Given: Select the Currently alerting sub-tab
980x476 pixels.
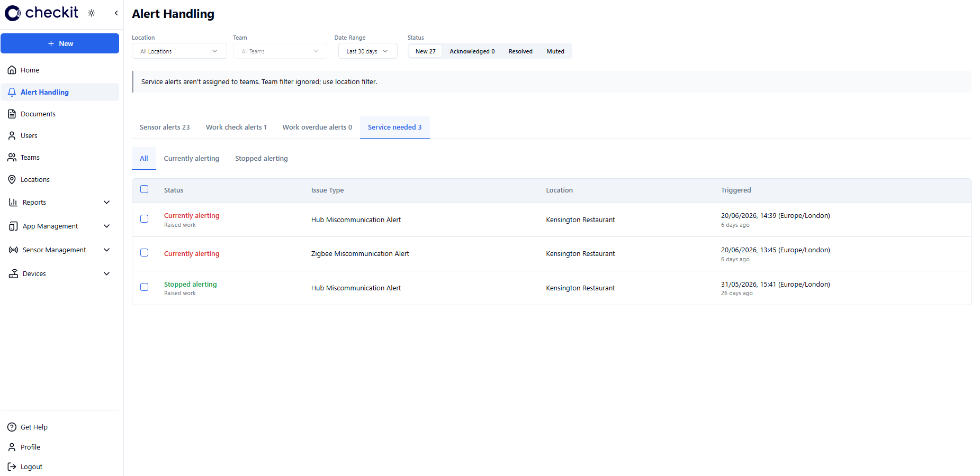Looking at the screenshot, I should 192,159.
